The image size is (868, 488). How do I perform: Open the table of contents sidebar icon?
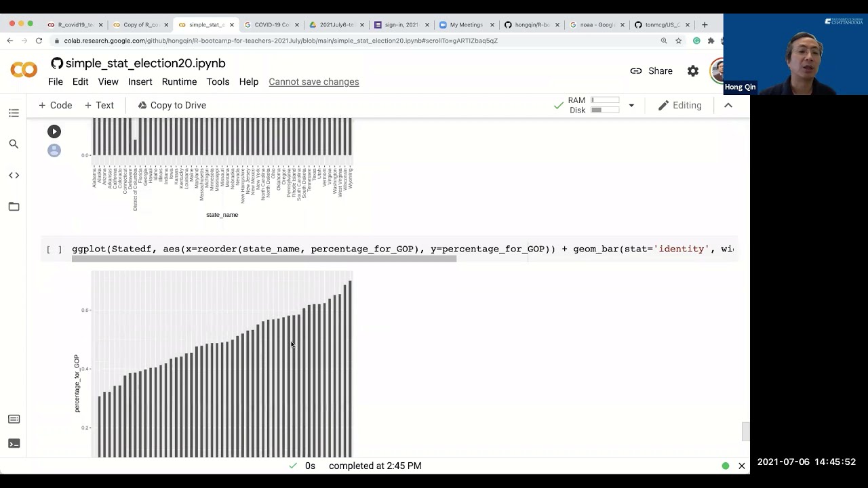tap(14, 113)
